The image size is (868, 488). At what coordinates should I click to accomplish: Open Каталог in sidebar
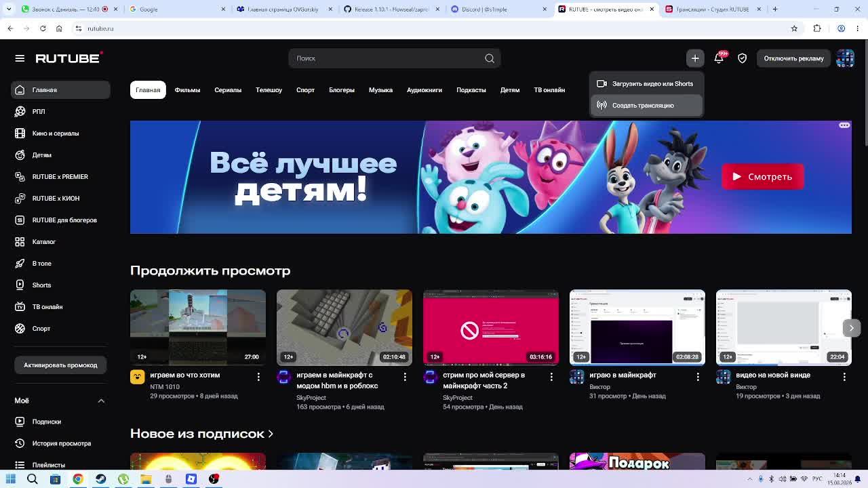coord(60,242)
